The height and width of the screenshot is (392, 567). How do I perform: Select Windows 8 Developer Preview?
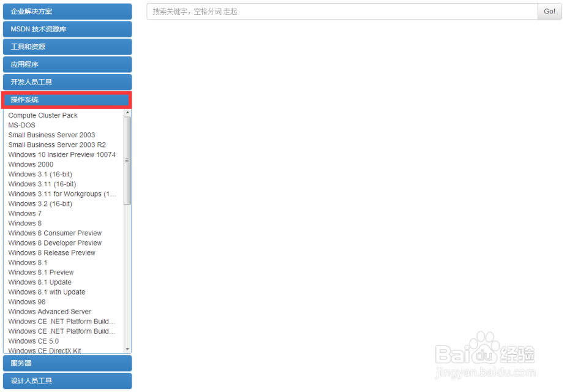(x=55, y=243)
